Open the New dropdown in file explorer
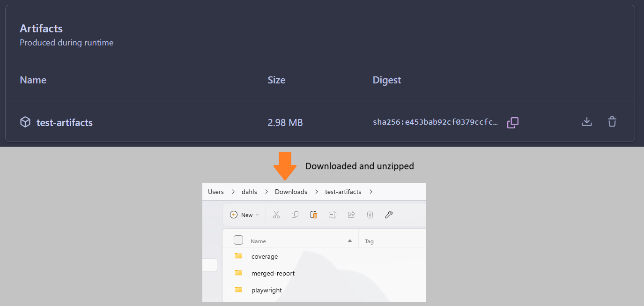 pos(244,215)
